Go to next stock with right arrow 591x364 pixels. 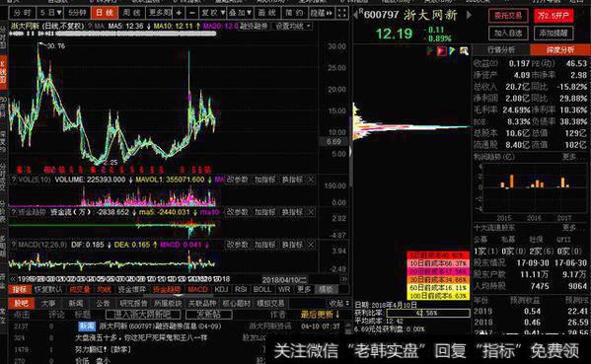click(x=469, y=15)
